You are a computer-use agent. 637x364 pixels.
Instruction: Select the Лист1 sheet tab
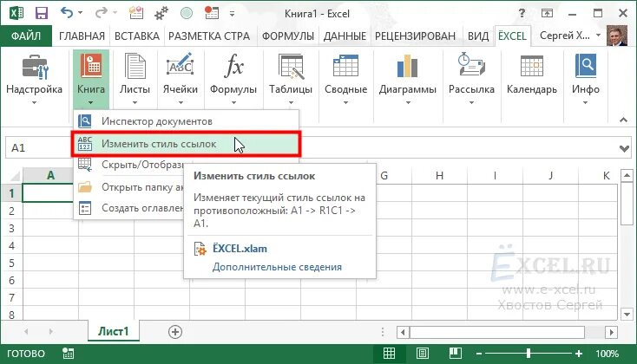coord(114,331)
